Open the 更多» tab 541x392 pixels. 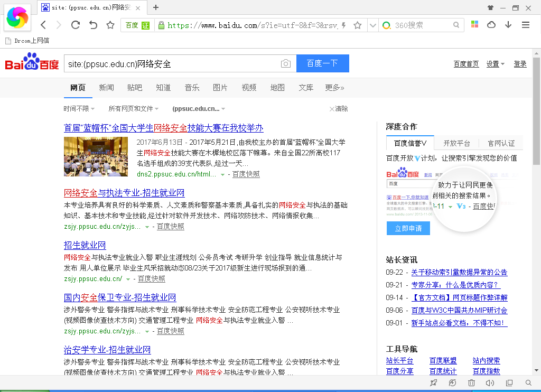[x=334, y=88]
